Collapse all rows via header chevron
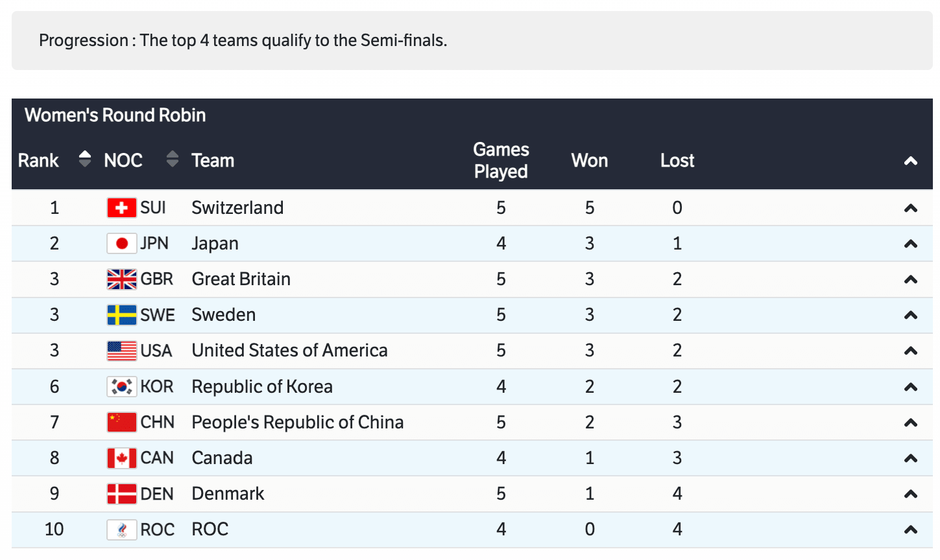The width and height of the screenshot is (940, 560). tap(911, 161)
